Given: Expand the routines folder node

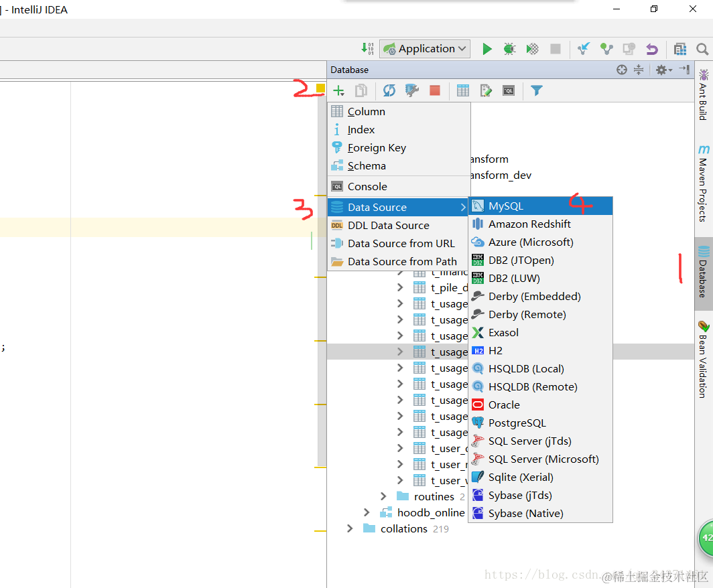Looking at the screenshot, I should click(383, 496).
